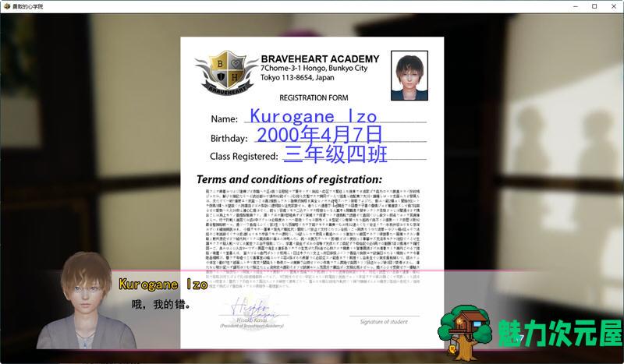The height and width of the screenshot is (364, 624).
Task: Close the game window
Action: (x=614, y=6)
